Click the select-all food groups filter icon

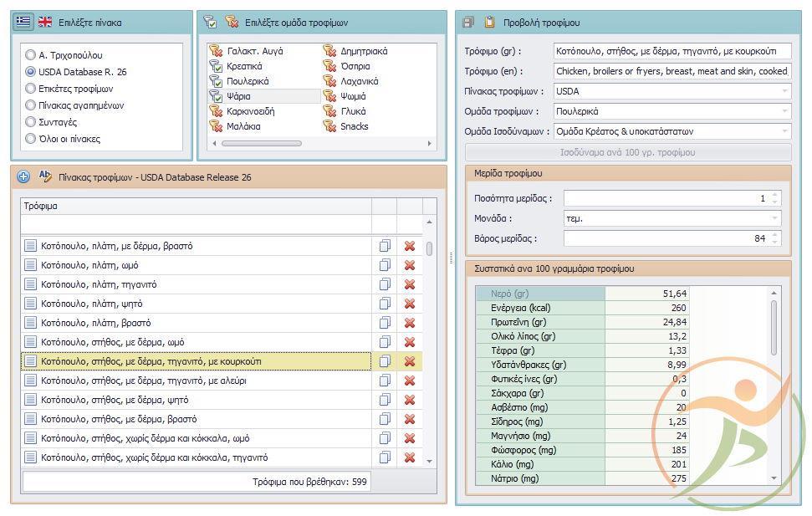tap(210, 22)
